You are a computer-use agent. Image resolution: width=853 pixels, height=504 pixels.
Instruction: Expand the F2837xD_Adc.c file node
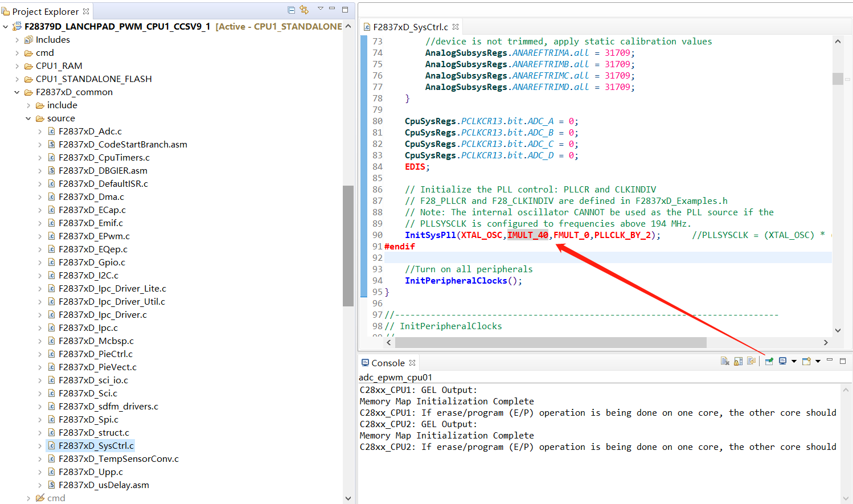click(40, 132)
